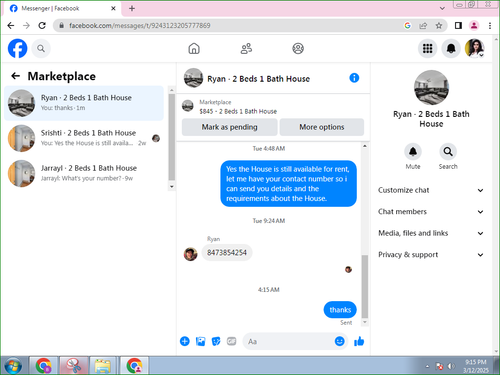Go back from Marketplace chats list
500x375 pixels.
[15, 76]
